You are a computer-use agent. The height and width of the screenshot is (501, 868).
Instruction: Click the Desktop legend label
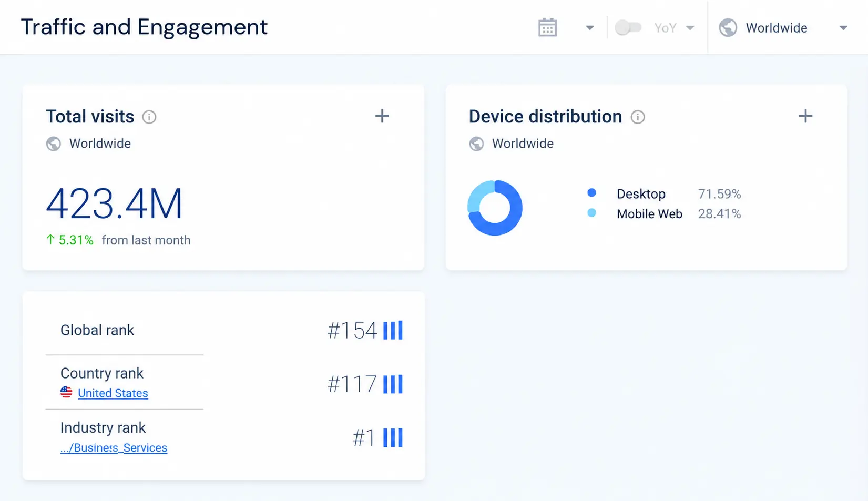(641, 194)
